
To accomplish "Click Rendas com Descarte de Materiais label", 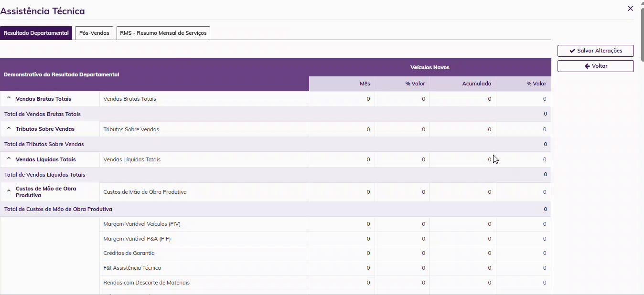I will [146, 283].
